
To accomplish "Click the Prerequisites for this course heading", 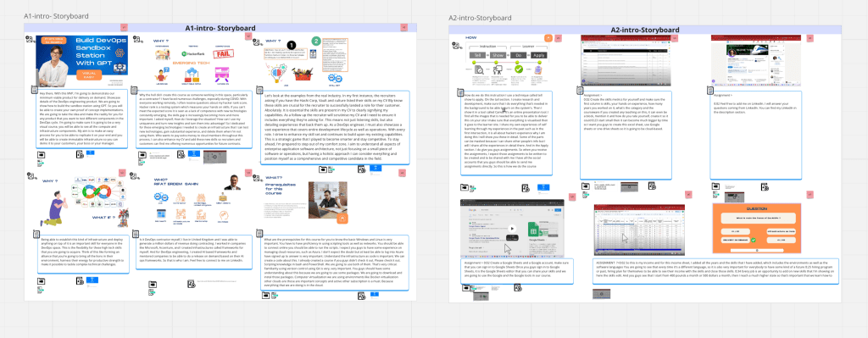I will (x=280, y=189).
